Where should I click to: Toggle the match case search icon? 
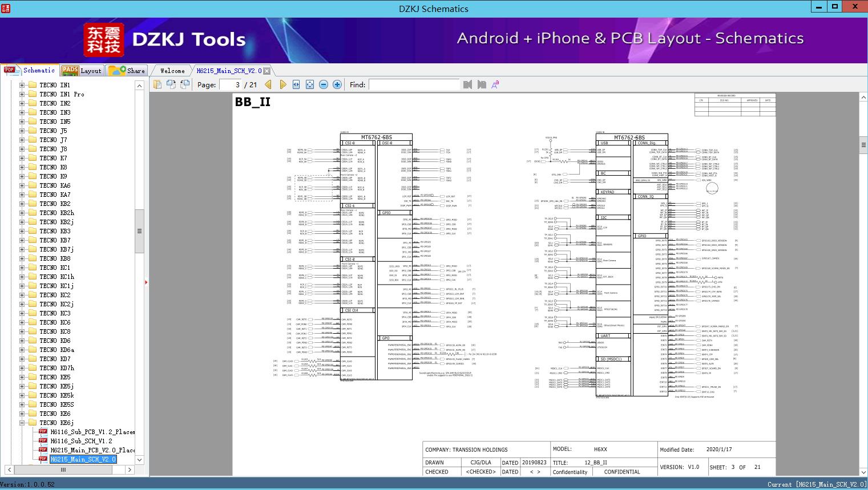(495, 84)
